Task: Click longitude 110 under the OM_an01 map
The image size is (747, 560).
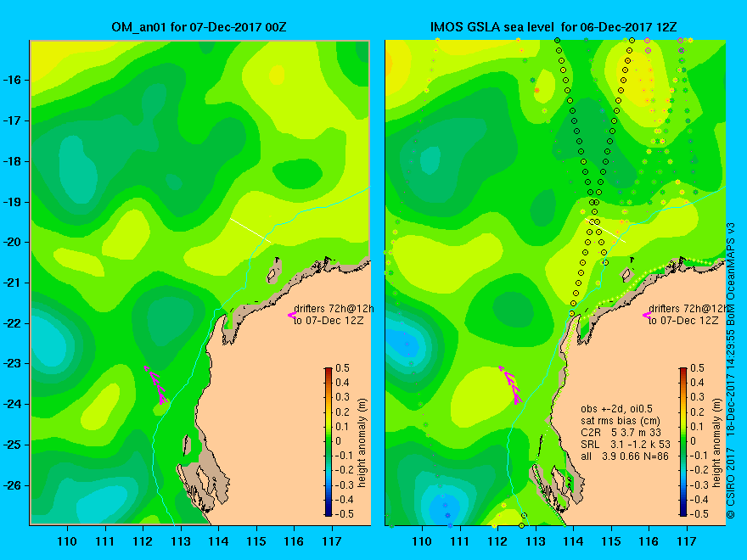Action: tap(67, 541)
